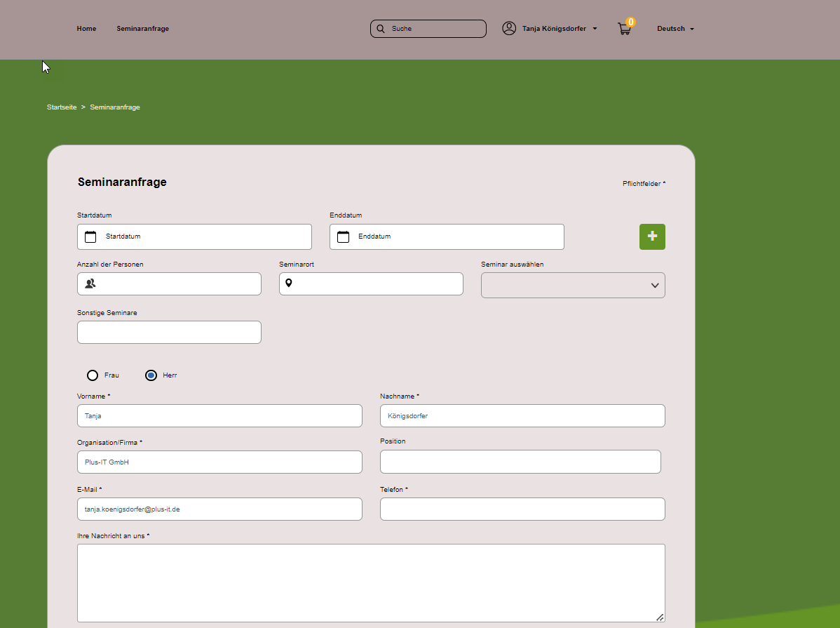Screen dimensions: 840x628
Task: Click the shopping cart icon
Action: point(623,29)
